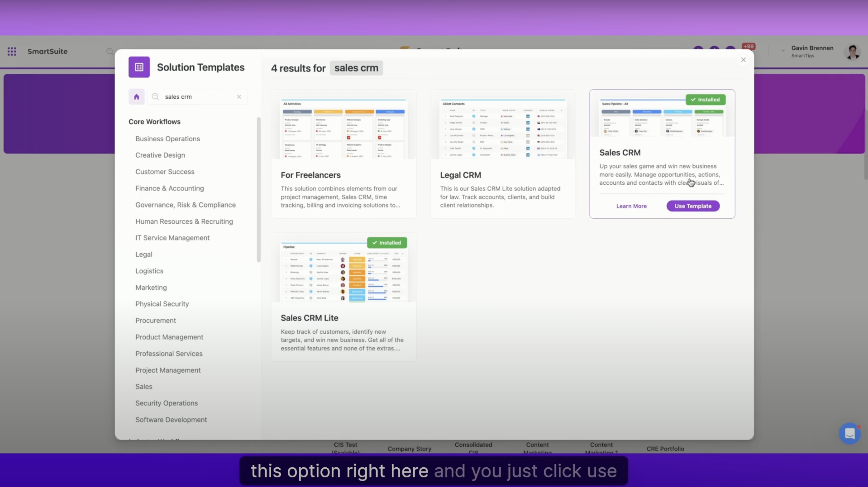Open the SmartSuite apps grid icon
The height and width of the screenshot is (487, 868).
tap(12, 51)
